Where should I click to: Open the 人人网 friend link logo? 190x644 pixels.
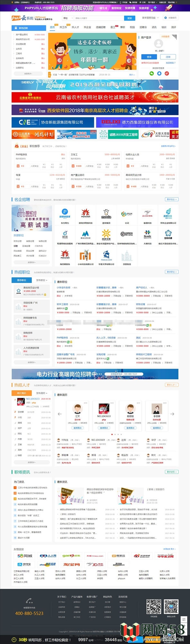point(48,556)
